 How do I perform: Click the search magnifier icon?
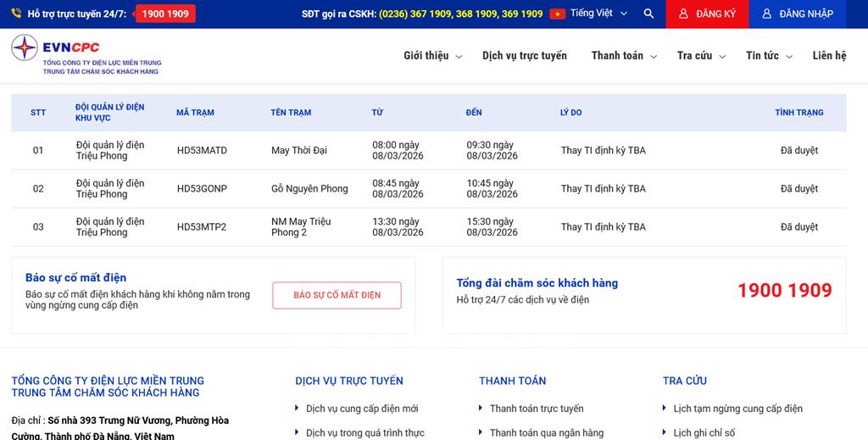pos(648,14)
